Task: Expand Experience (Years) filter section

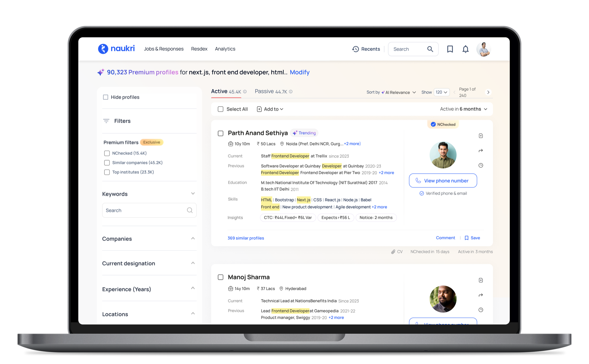Action: coord(193,288)
